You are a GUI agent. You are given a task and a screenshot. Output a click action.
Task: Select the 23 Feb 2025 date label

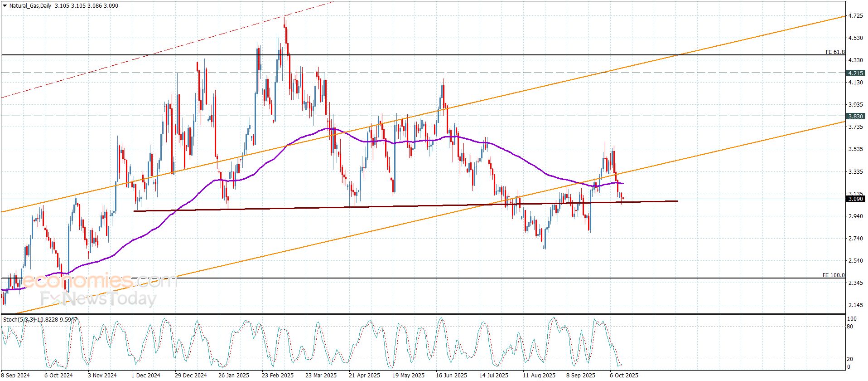pyautogui.click(x=277, y=375)
